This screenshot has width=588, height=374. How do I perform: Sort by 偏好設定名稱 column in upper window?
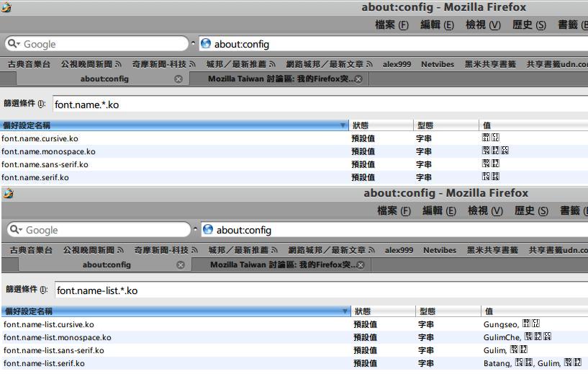[174, 125]
